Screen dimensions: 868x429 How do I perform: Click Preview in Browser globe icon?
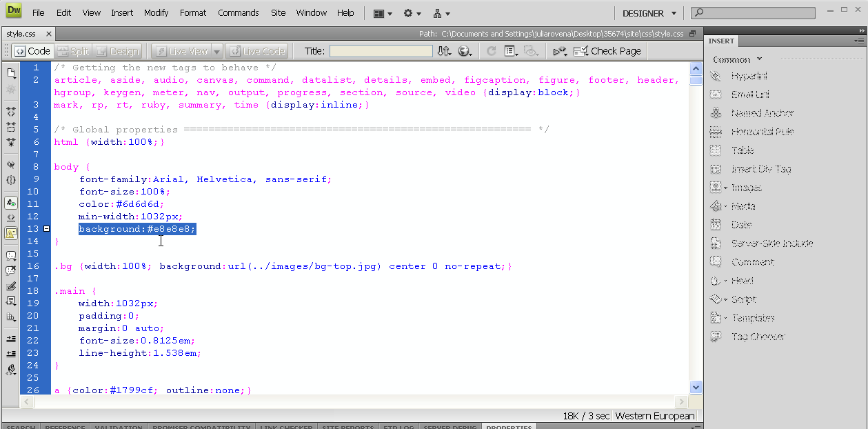point(465,51)
